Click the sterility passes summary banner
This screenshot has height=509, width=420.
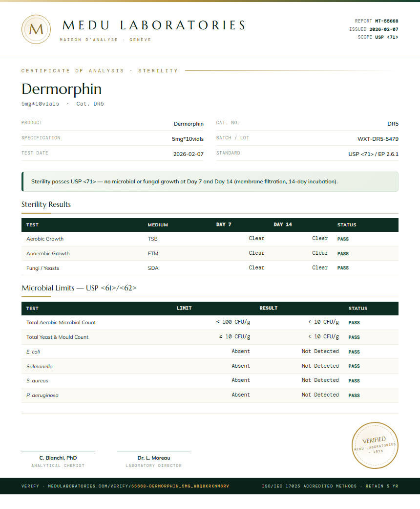point(210,181)
